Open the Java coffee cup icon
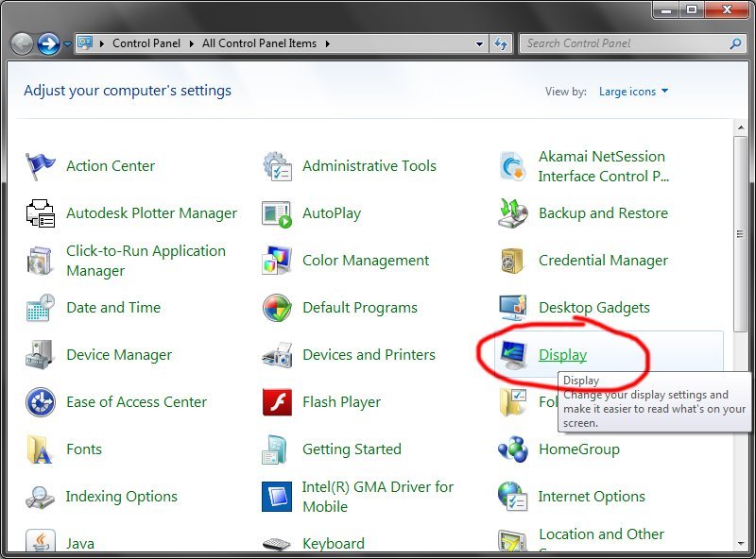Screen dimensions: 756x559 tap(41, 542)
